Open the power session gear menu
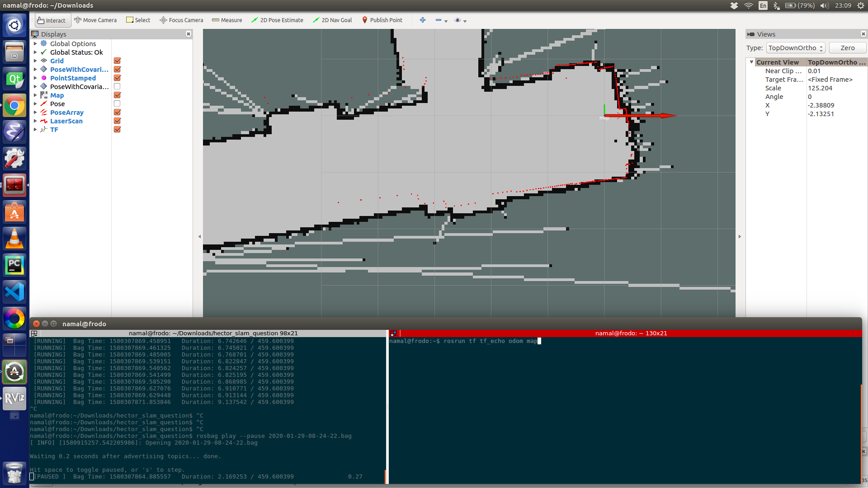This screenshot has width=868, height=488. click(861, 5)
